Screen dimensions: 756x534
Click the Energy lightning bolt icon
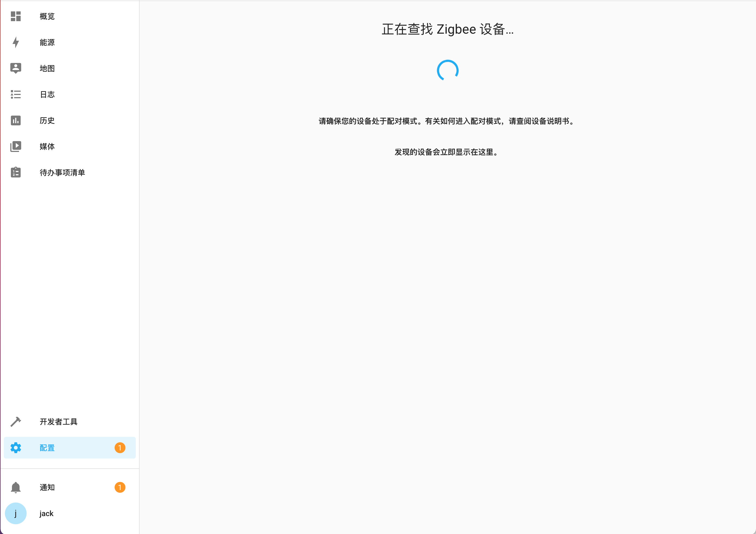click(x=15, y=42)
